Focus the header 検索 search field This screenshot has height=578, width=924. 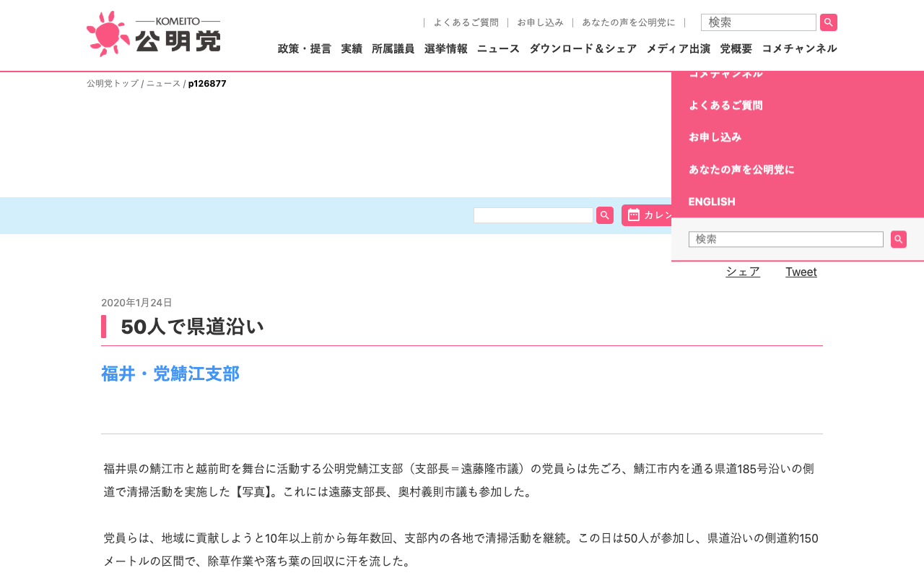click(759, 22)
